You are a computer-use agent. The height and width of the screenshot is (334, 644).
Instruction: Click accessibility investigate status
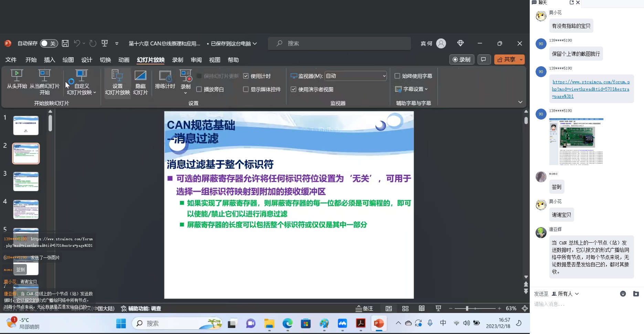[141, 308]
